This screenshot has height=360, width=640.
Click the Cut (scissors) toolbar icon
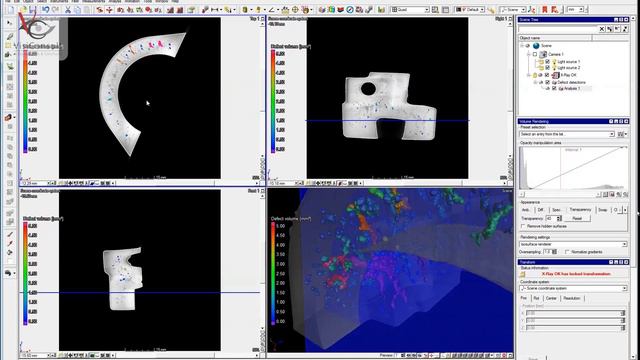pos(68,9)
